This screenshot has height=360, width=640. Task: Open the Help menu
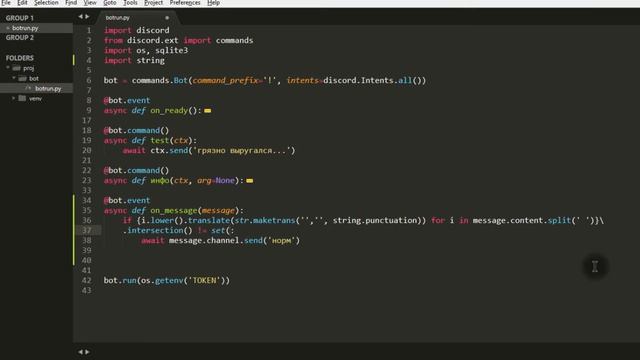(213, 3)
